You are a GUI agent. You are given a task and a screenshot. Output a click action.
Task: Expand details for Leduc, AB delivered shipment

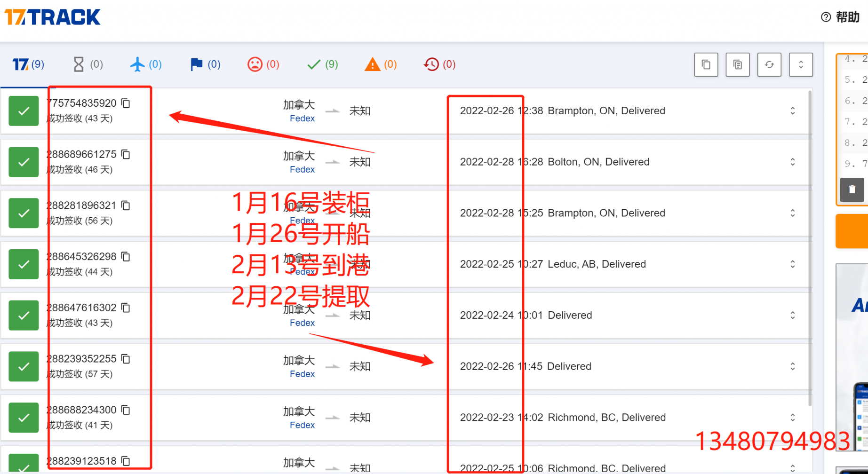point(793,264)
